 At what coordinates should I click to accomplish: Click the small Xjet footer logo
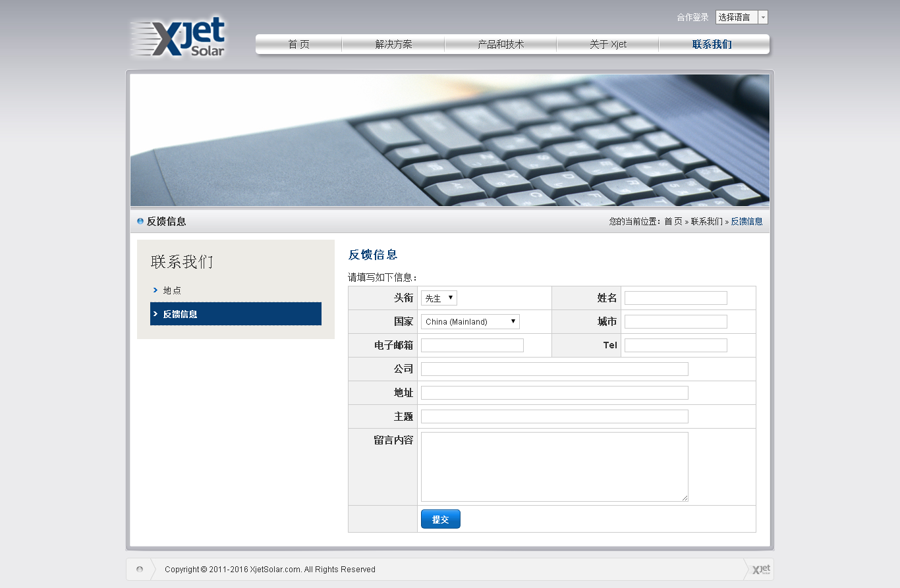760,570
